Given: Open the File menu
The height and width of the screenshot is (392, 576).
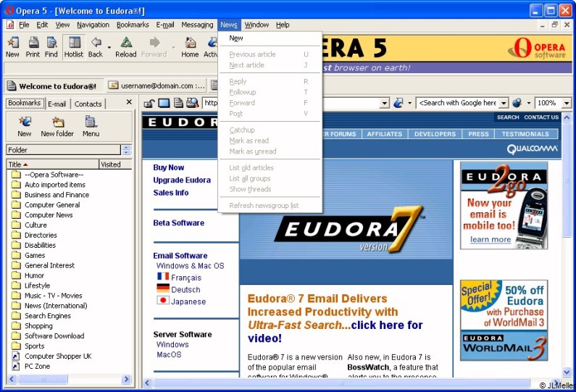Looking at the screenshot, I should [x=24, y=25].
